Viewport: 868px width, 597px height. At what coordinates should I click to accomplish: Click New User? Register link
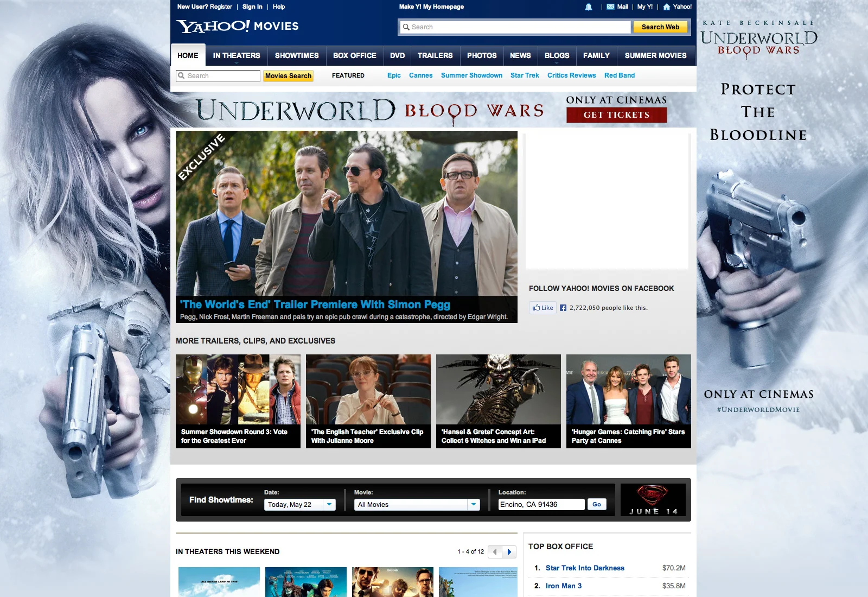tap(205, 7)
